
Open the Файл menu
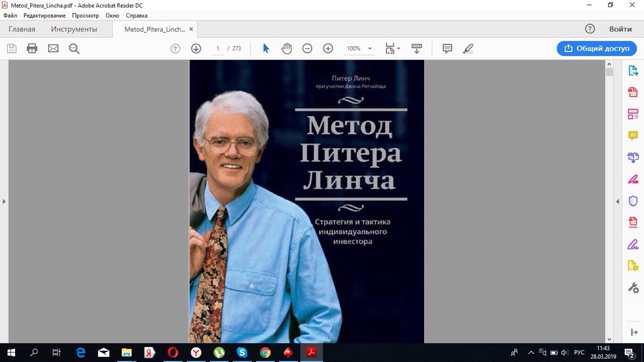click(10, 16)
